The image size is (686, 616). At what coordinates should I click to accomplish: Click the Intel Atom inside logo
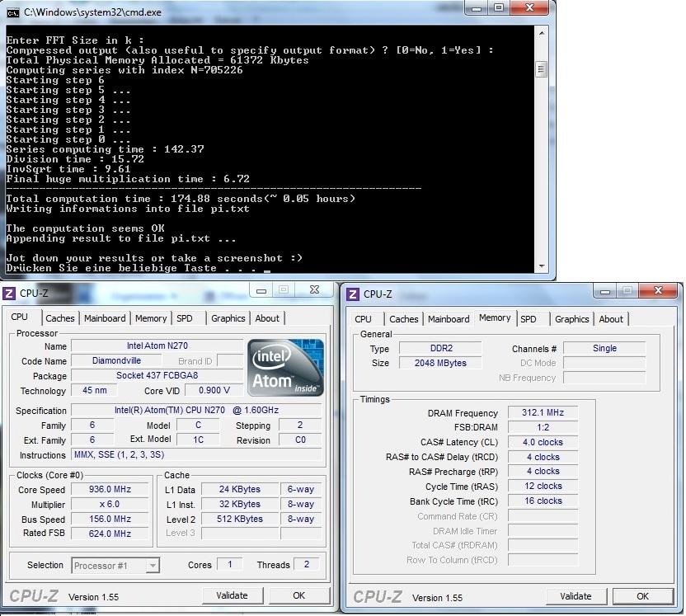[x=285, y=368]
